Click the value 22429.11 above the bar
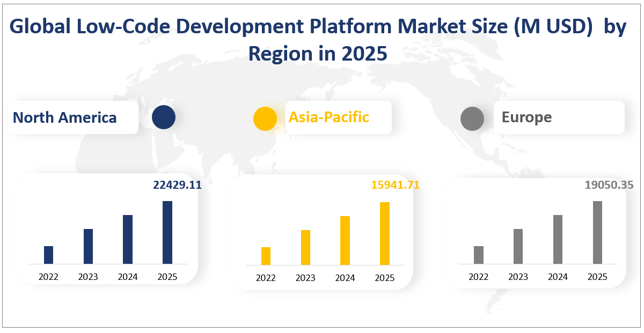The width and height of the screenshot is (644, 333). (178, 186)
